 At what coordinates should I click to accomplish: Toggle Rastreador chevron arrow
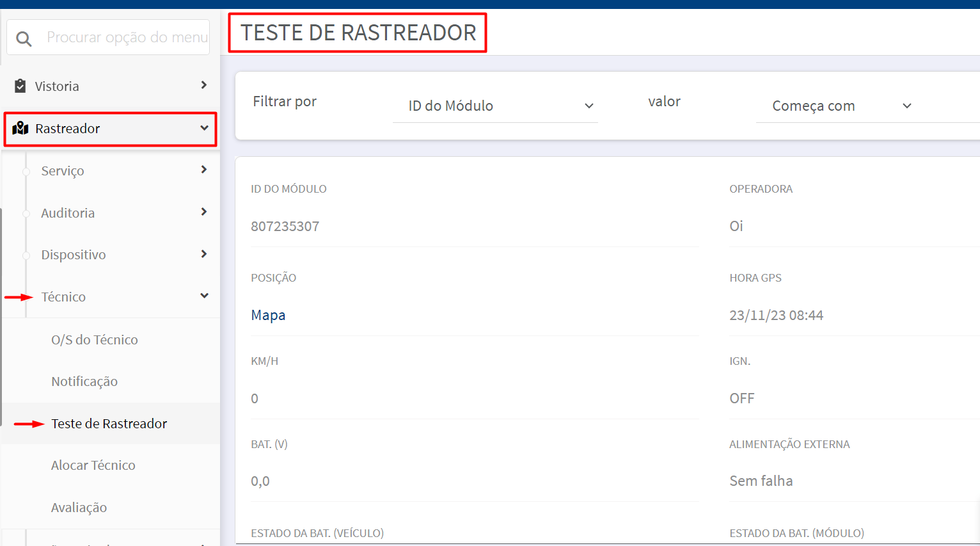pos(204,128)
